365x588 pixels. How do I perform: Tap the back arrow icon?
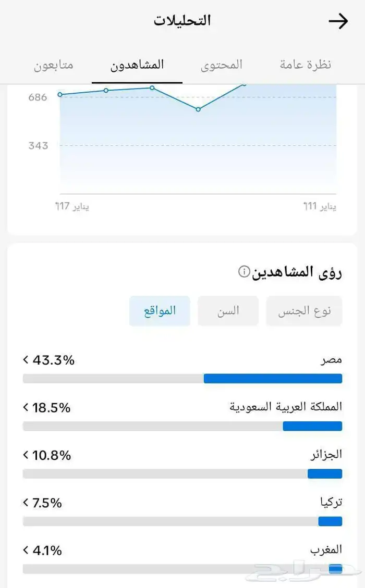(x=338, y=21)
